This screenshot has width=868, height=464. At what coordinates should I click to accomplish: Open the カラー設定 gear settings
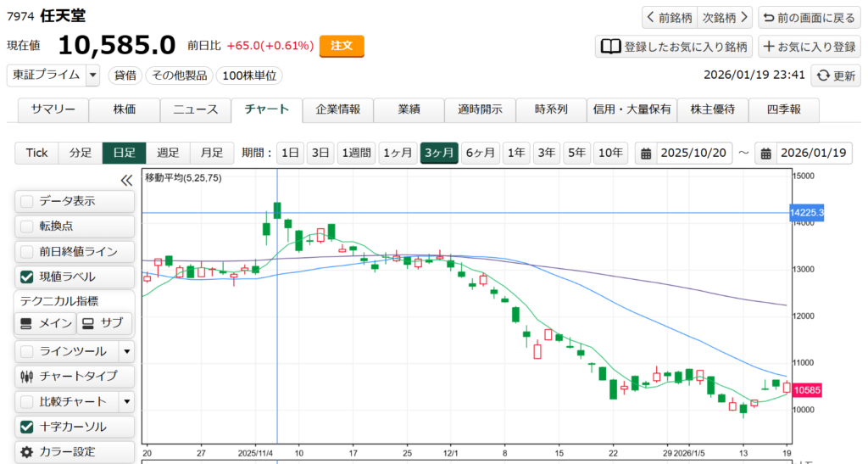[26, 451]
